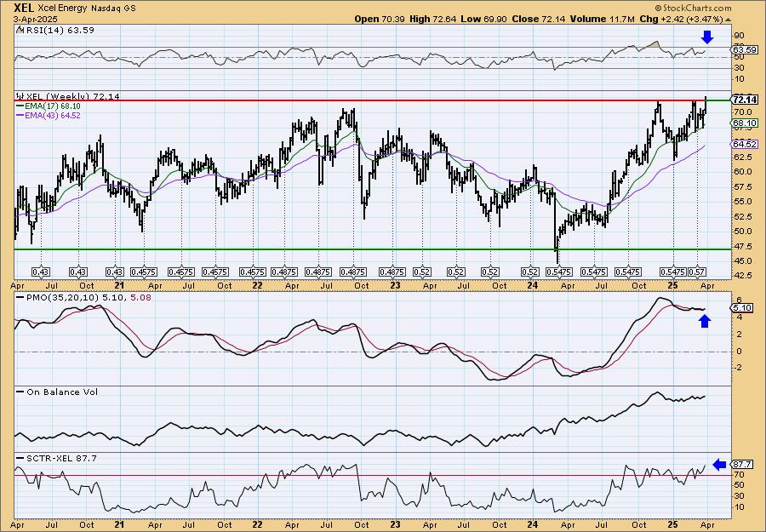The height and width of the screenshot is (532, 766).
Task: Click the Open 70.39 value
Action: point(378,19)
